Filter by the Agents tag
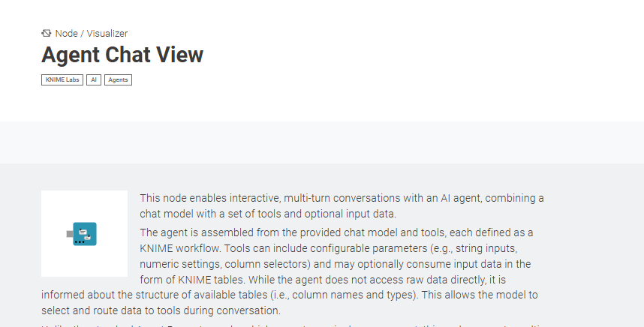The height and width of the screenshot is (327, 644). point(118,79)
